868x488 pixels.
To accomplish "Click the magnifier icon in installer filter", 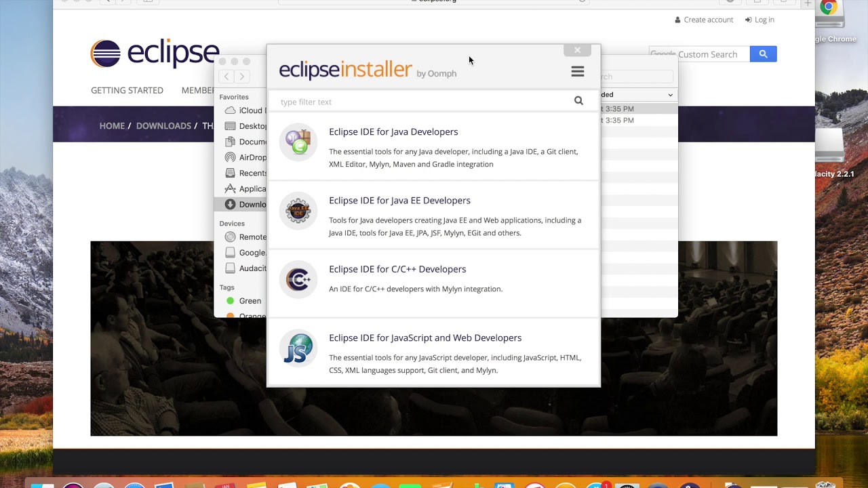I will coord(578,101).
